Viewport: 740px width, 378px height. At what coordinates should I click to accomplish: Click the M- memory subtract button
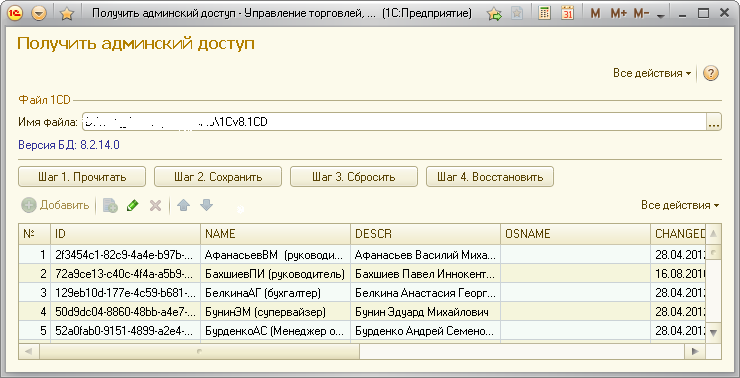641,14
